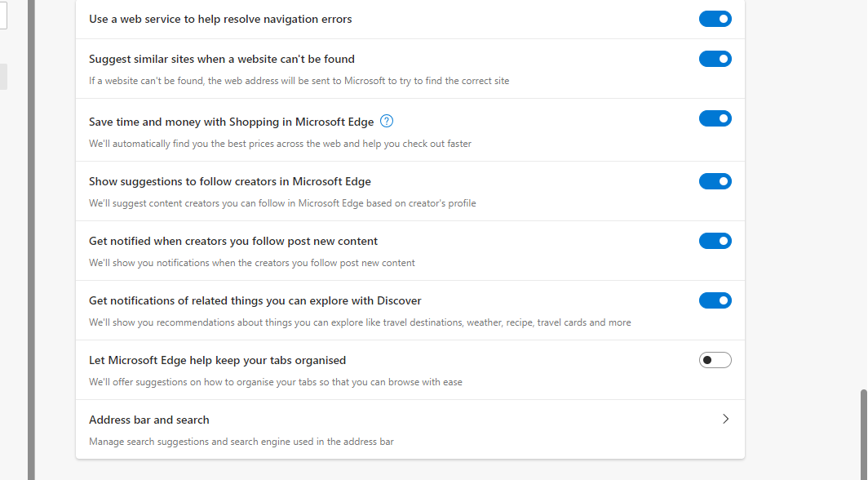Click 'Manage search suggestions and search engine' description
The image size is (868, 480).
(241, 442)
